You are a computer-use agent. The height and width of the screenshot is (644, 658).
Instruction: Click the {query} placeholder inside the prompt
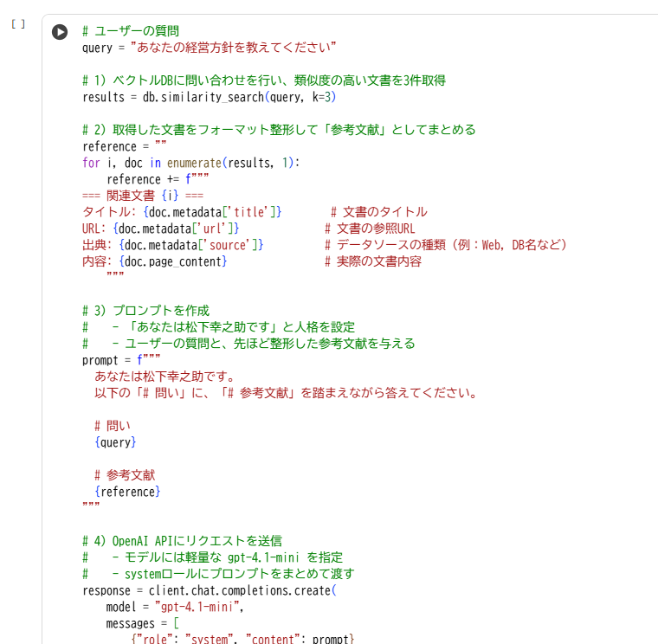(115, 442)
